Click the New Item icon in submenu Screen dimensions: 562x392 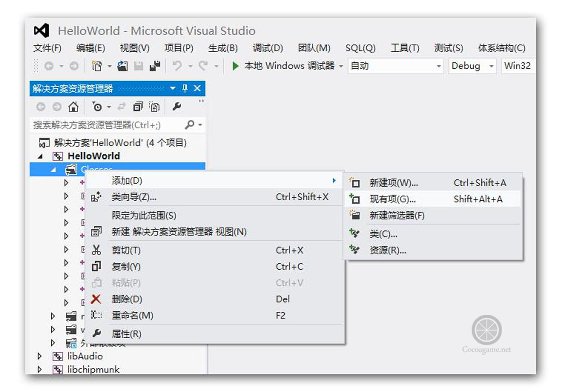(354, 183)
